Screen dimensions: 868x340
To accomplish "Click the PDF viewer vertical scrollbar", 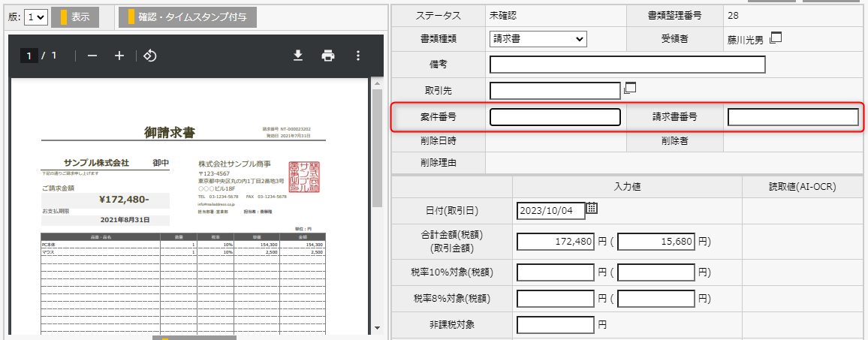I will coord(378,150).
